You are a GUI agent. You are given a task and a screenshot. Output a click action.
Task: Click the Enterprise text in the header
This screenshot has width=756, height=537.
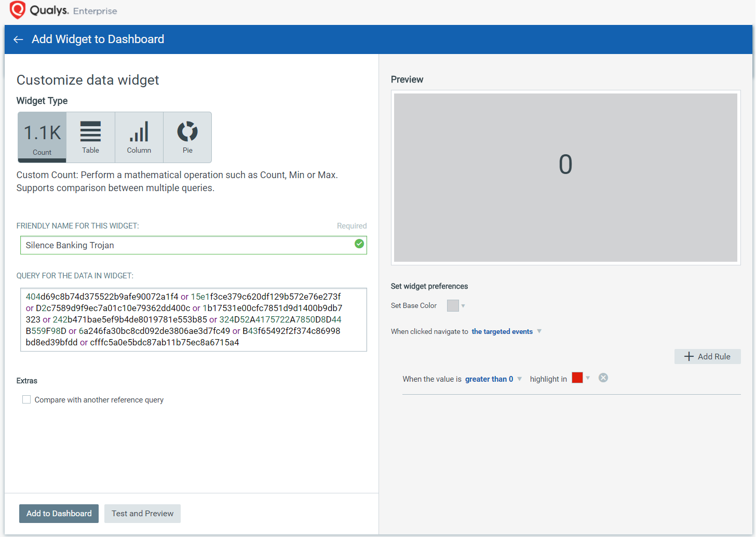[95, 11]
